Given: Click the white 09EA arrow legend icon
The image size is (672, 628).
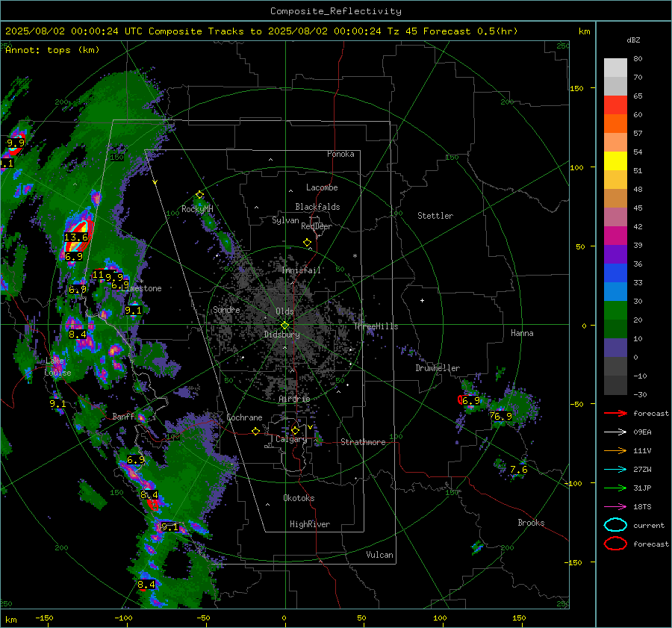Looking at the screenshot, I should click(615, 432).
